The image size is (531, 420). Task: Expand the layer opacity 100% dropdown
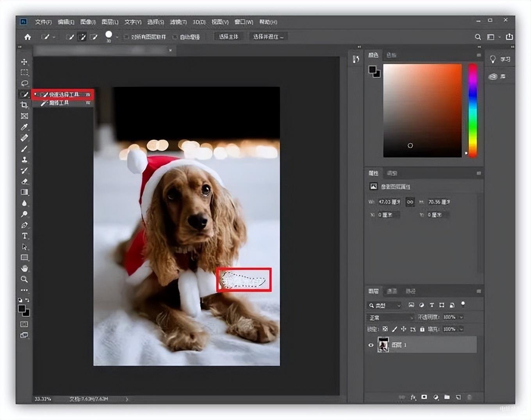pos(461,317)
